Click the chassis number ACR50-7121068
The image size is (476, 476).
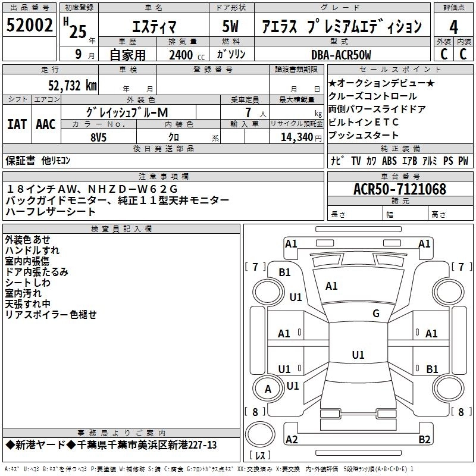point(399,189)
